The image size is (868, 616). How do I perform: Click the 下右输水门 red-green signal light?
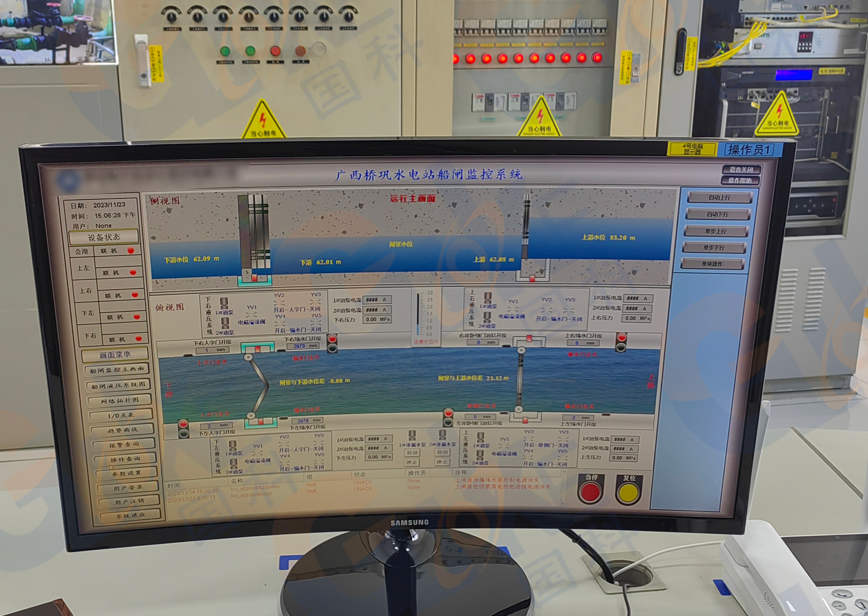click(x=332, y=343)
